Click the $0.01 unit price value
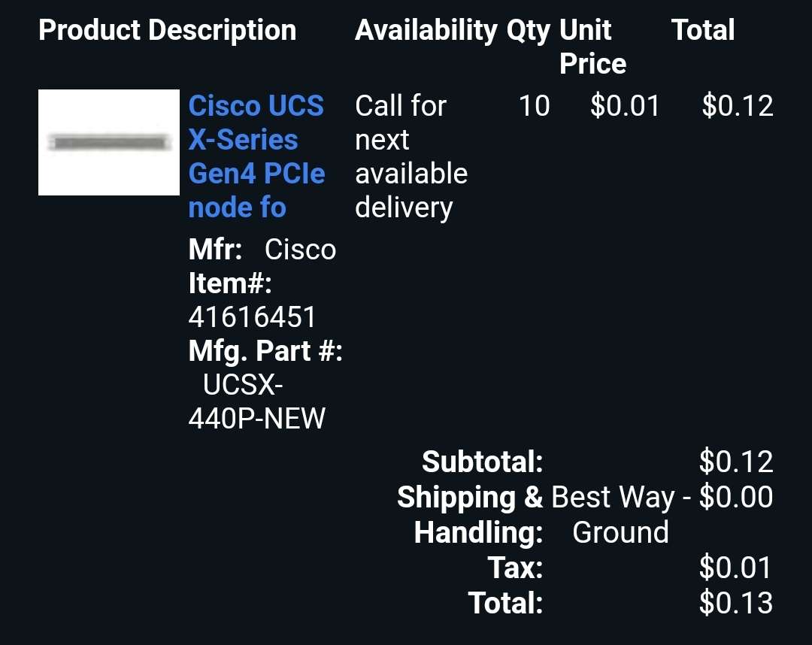 tap(625, 105)
